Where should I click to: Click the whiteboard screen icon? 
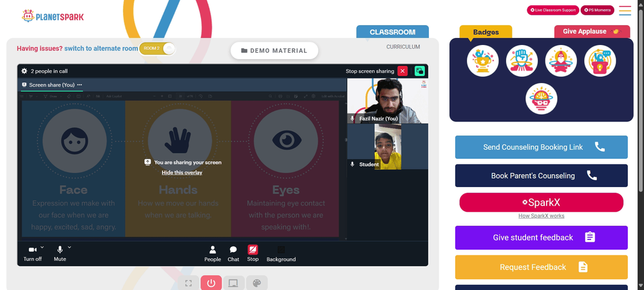234,283
